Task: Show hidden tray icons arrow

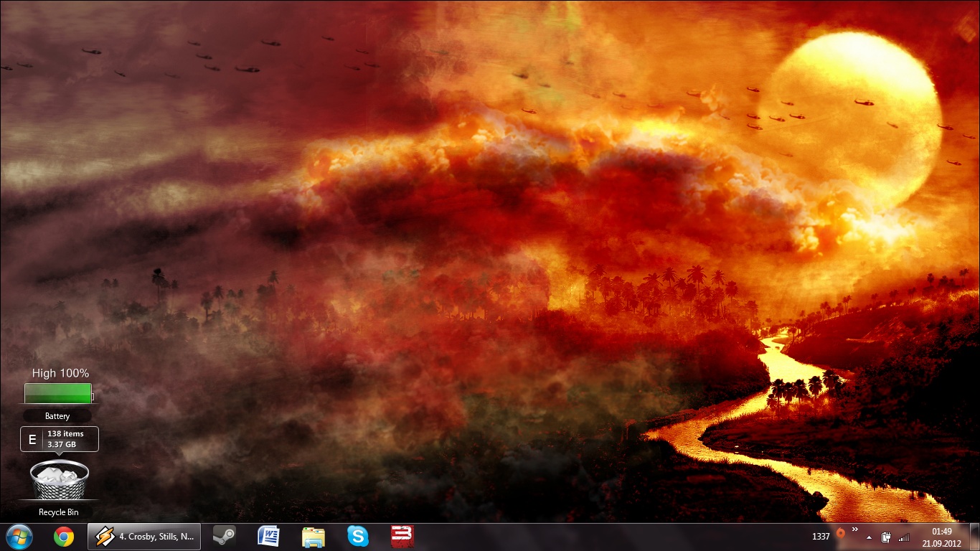Action: click(870, 537)
